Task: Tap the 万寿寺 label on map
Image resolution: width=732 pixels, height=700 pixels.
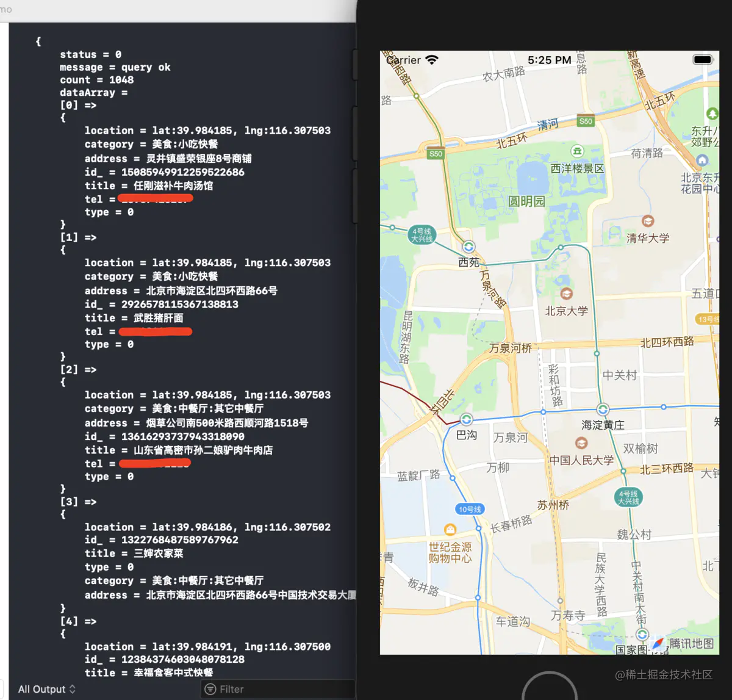Action: point(568,615)
